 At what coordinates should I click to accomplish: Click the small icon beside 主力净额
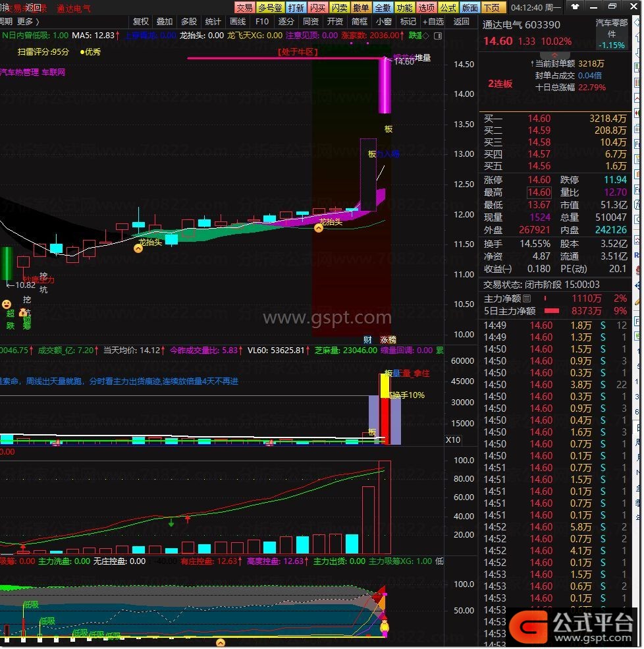(526, 299)
